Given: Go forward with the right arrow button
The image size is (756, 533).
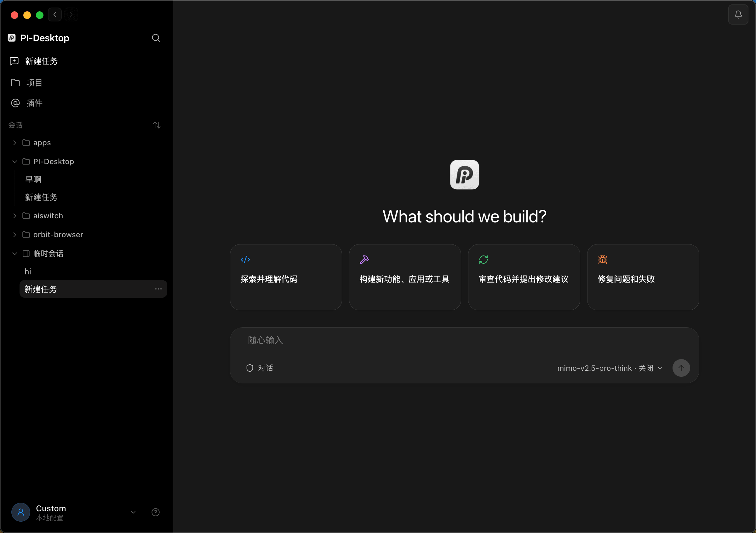Looking at the screenshot, I should pos(71,14).
